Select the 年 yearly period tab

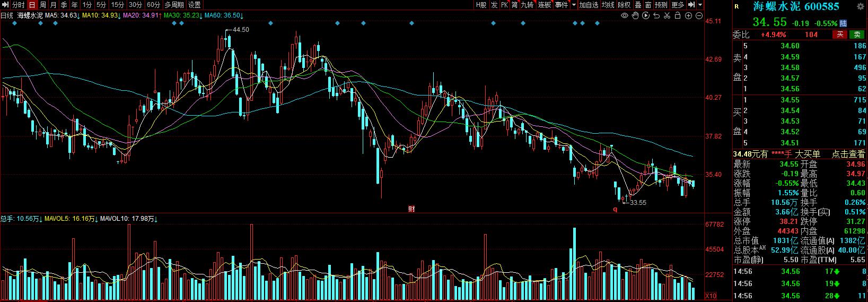point(74,5)
